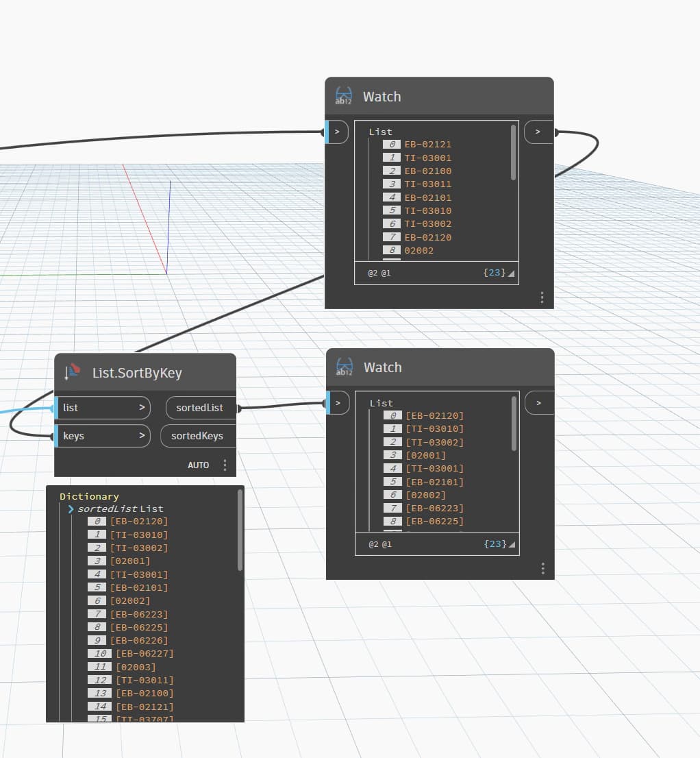Click the List.SortByKey node icon
The width and height of the screenshot is (700, 758).
(72, 372)
